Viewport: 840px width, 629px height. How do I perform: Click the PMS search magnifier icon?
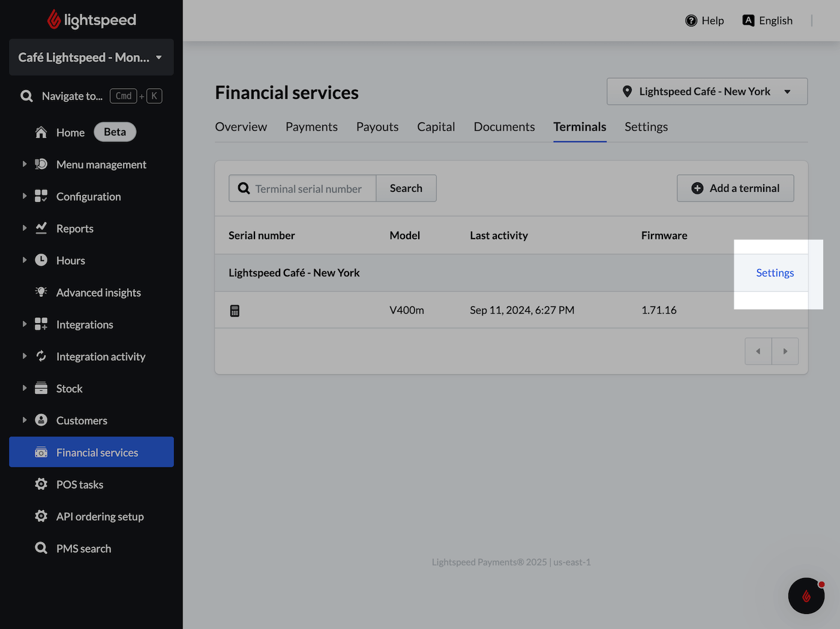(41, 548)
